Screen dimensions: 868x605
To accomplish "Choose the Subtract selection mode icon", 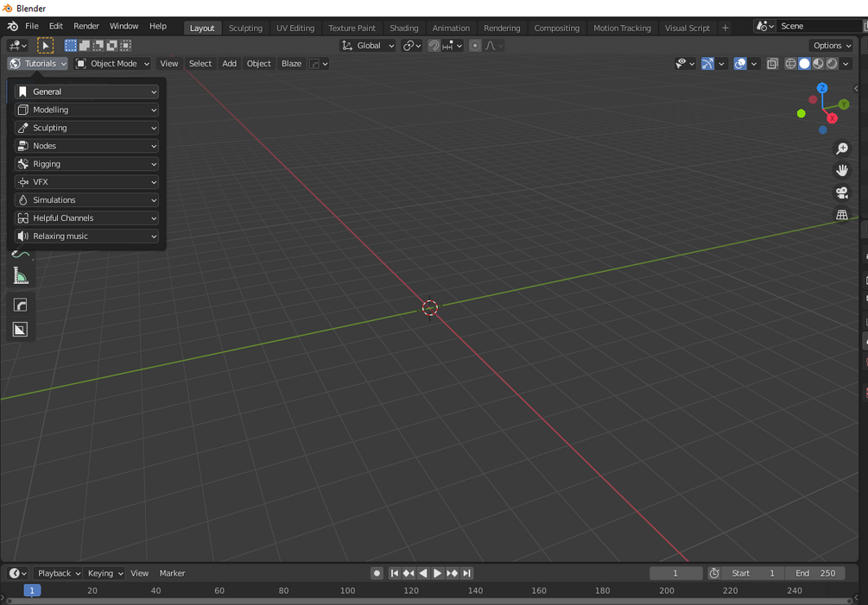I will tap(98, 46).
